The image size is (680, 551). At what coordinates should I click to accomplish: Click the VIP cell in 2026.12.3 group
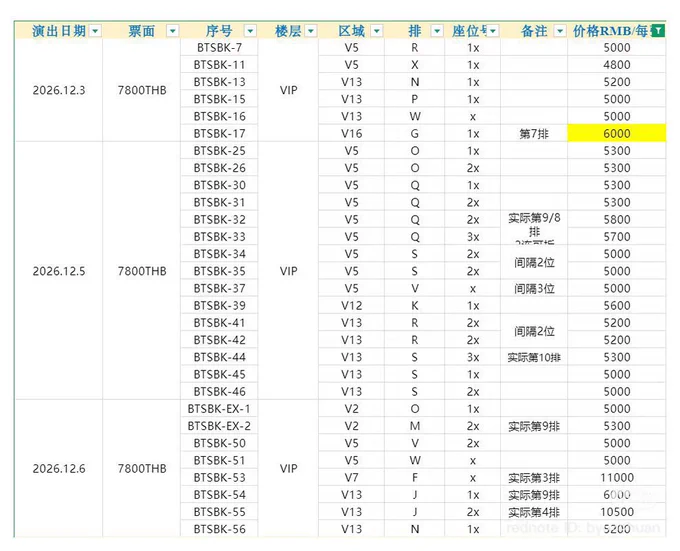[x=288, y=90]
